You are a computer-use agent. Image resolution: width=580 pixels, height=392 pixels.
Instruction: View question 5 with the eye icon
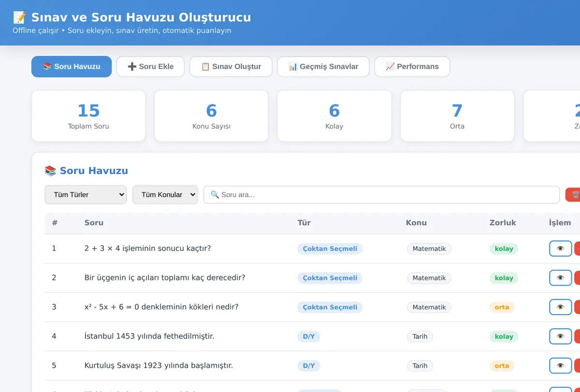click(x=561, y=366)
